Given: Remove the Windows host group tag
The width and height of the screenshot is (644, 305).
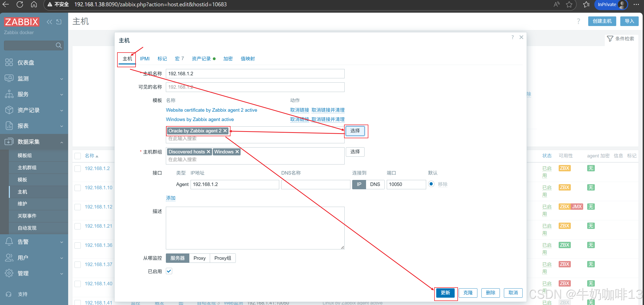Looking at the screenshot, I should click(237, 152).
